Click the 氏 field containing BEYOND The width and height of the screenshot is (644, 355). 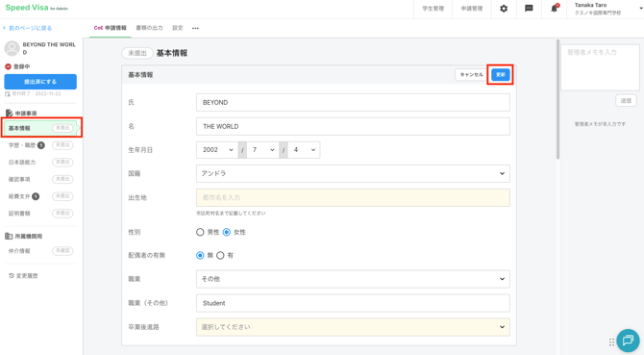coord(353,102)
